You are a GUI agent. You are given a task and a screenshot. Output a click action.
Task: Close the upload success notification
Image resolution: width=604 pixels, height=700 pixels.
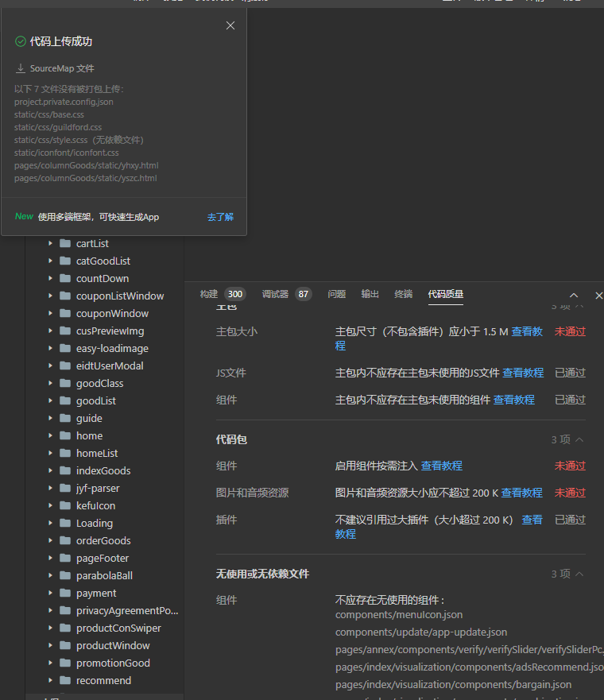pos(230,25)
